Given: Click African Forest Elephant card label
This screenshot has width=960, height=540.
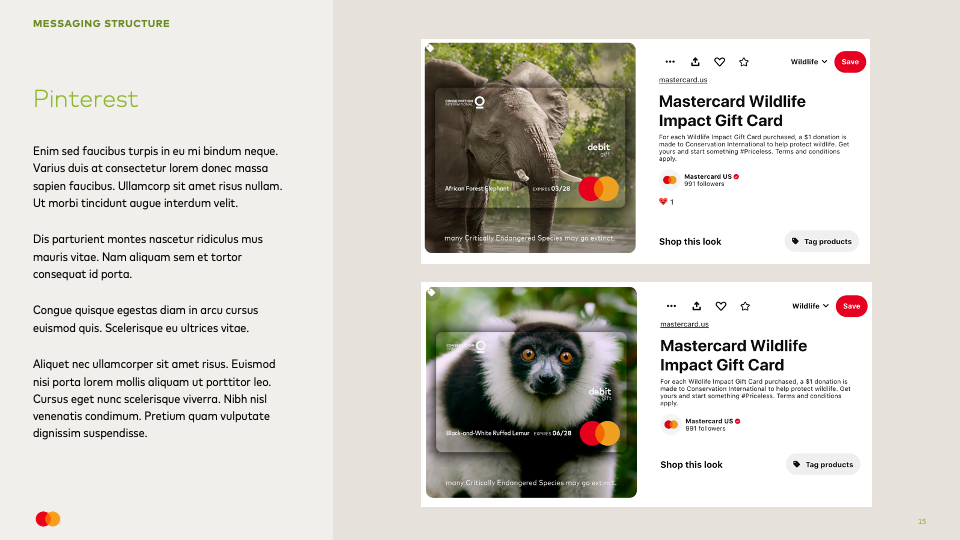Looking at the screenshot, I should (x=477, y=189).
